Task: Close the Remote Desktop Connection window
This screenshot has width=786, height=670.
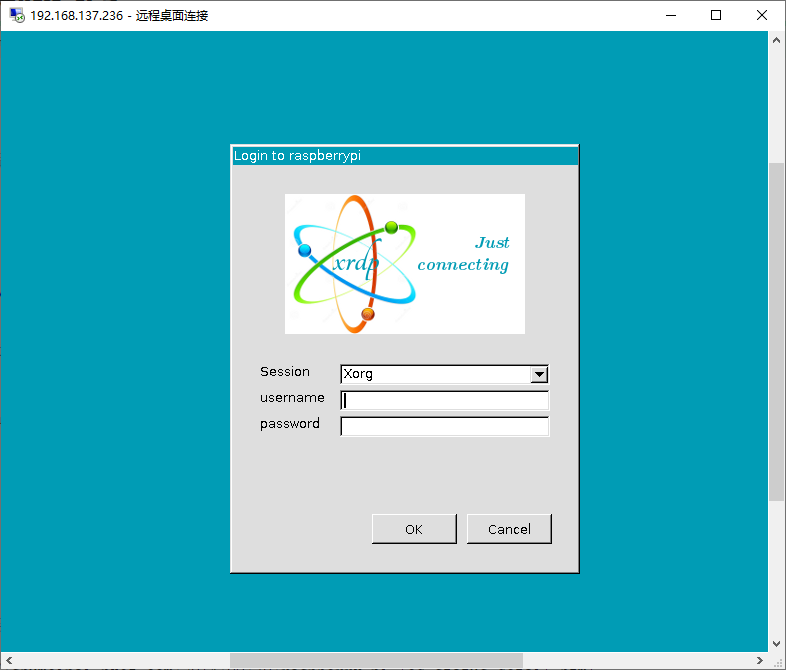Action: click(x=762, y=15)
